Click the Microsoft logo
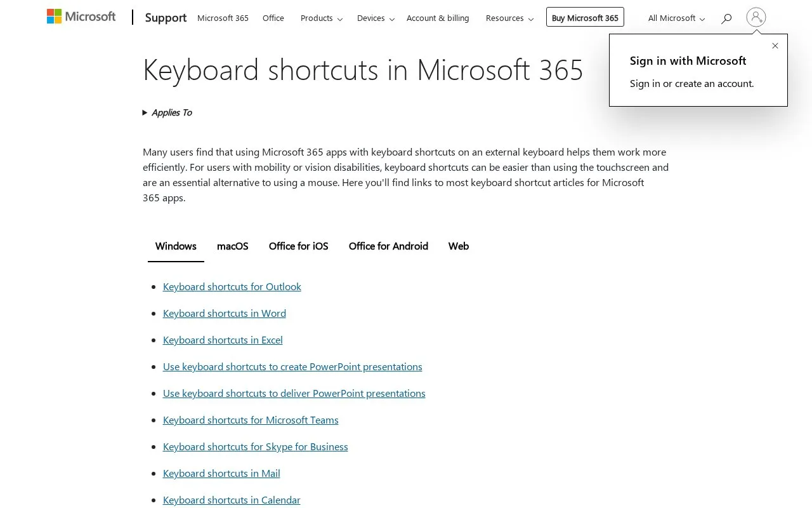Image resolution: width=812 pixels, height=508 pixels. click(x=81, y=17)
